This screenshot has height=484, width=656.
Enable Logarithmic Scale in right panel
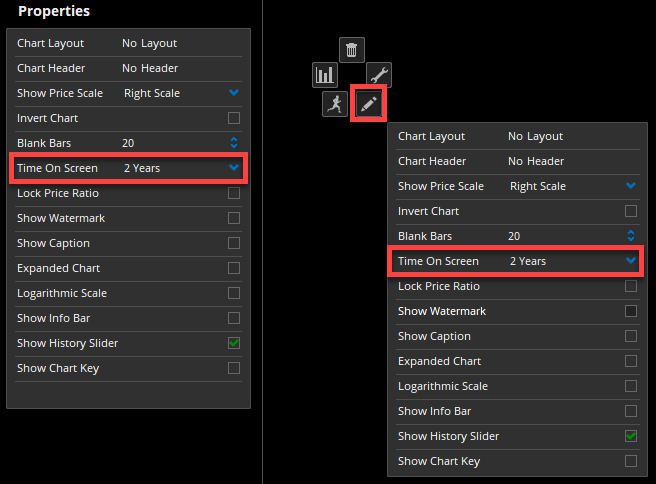631,386
